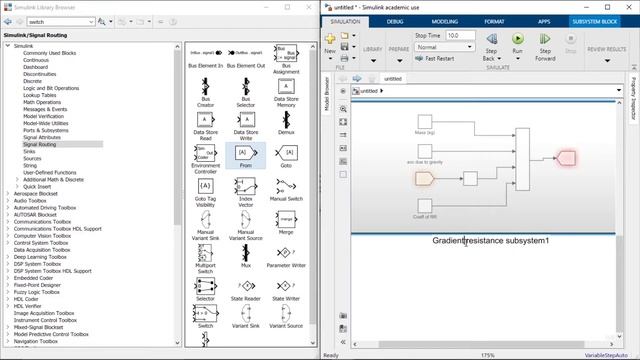Click the New model icon
The image size is (640, 360).
click(x=330, y=39)
